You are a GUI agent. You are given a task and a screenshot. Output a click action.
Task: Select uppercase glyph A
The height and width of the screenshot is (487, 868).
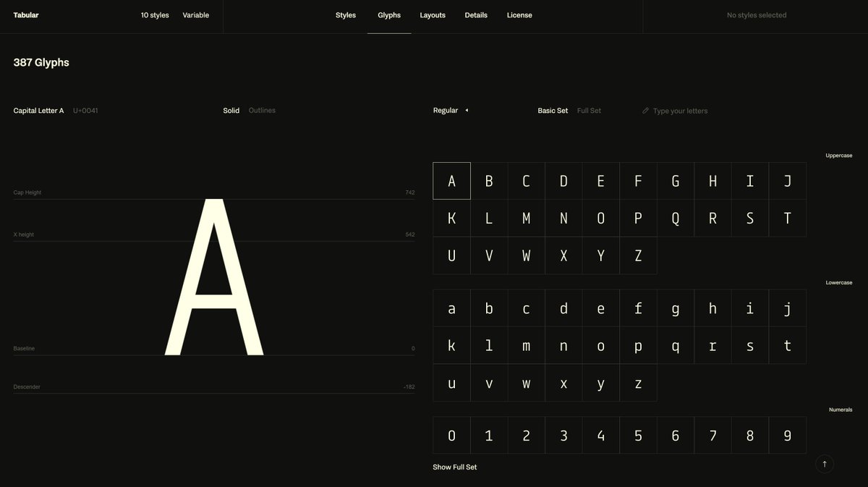(451, 181)
